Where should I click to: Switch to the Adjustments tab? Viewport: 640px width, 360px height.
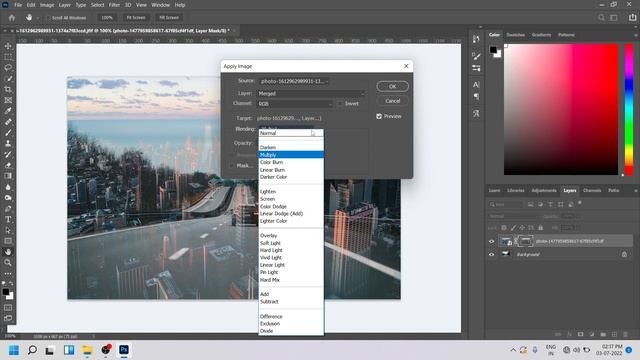[x=544, y=191]
